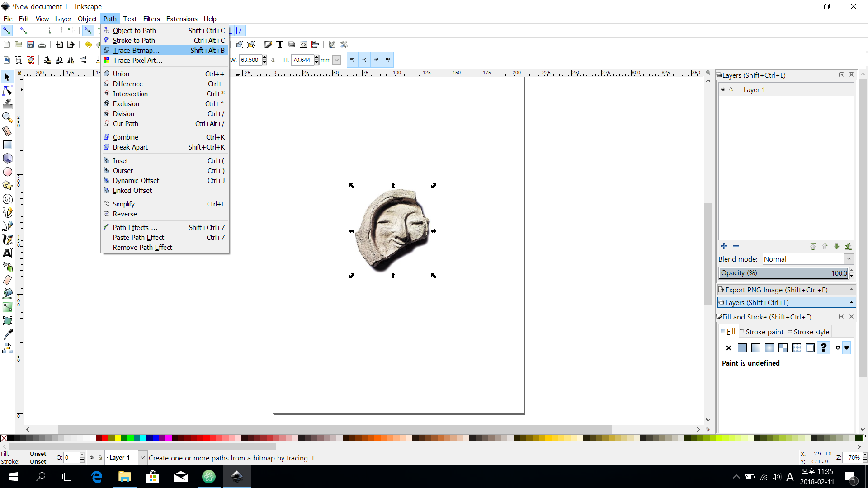Choose Union from Path menu
The width and height of the screenshot is (868, 488).
point(165,74)
